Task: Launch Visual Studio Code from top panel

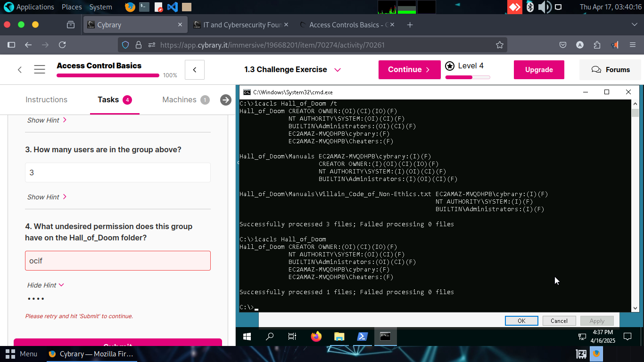Action: pyautogui.click(x=172, y=7)
